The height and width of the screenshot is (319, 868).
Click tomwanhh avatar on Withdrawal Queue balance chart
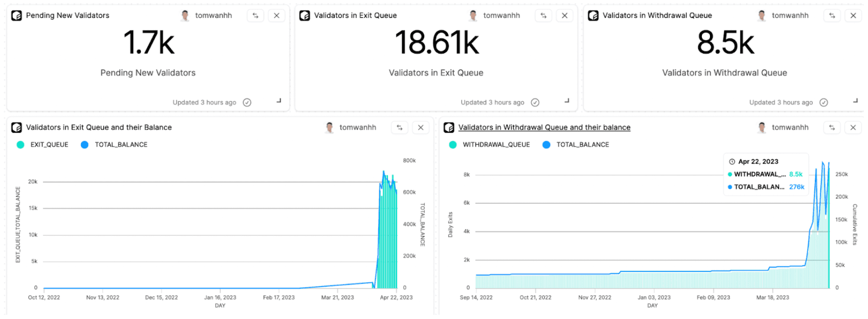pos(762,128)
